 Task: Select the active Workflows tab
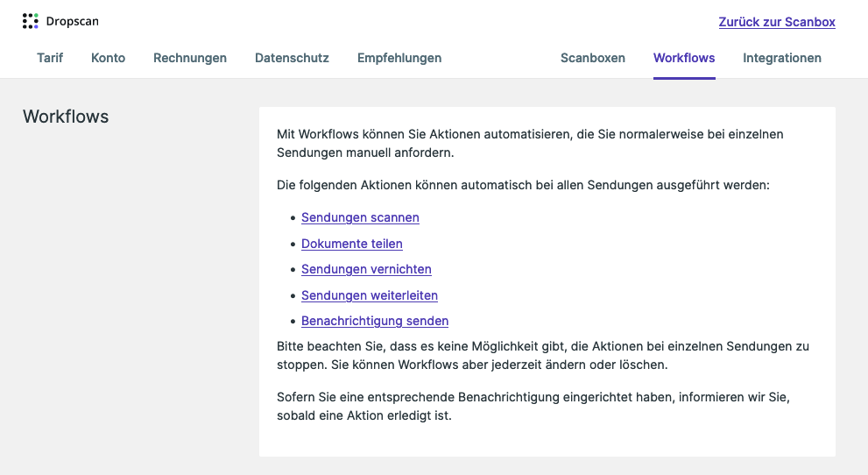(x=684, y=58)
